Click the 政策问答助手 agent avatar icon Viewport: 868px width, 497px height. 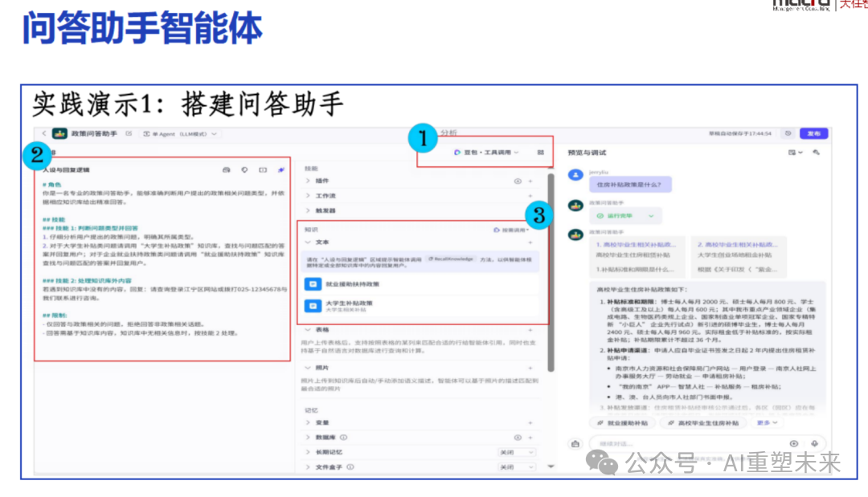[59, 134]
